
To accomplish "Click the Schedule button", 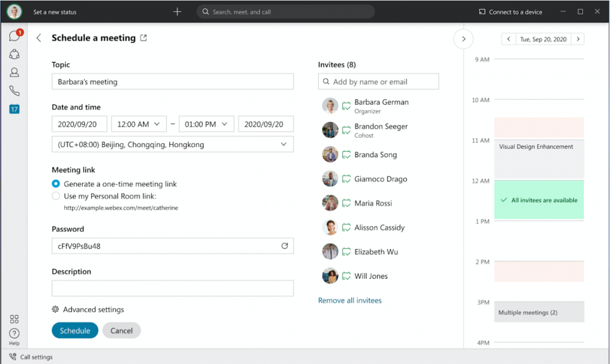I will (74, 329).
